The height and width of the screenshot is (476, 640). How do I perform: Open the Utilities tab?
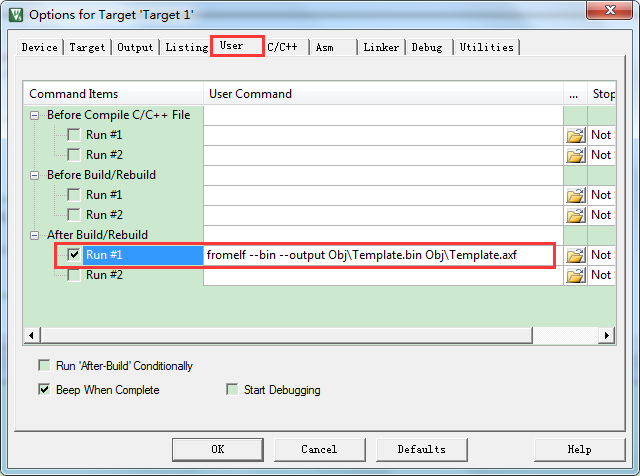pyautogui.click(x=487, y=47)
